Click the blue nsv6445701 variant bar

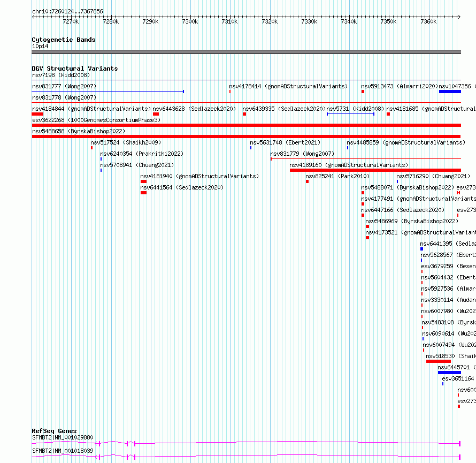pyautogui.click(x=449, y=373)
